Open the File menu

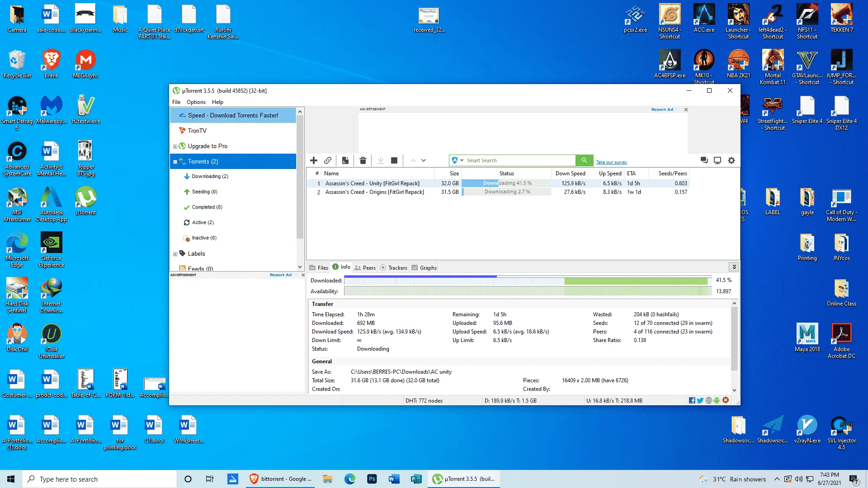176,102
